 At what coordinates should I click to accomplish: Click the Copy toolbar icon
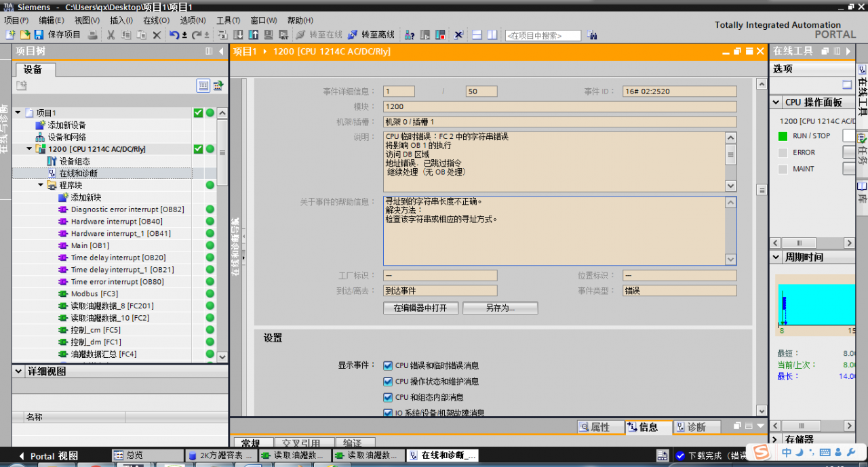tap(126, 35)
